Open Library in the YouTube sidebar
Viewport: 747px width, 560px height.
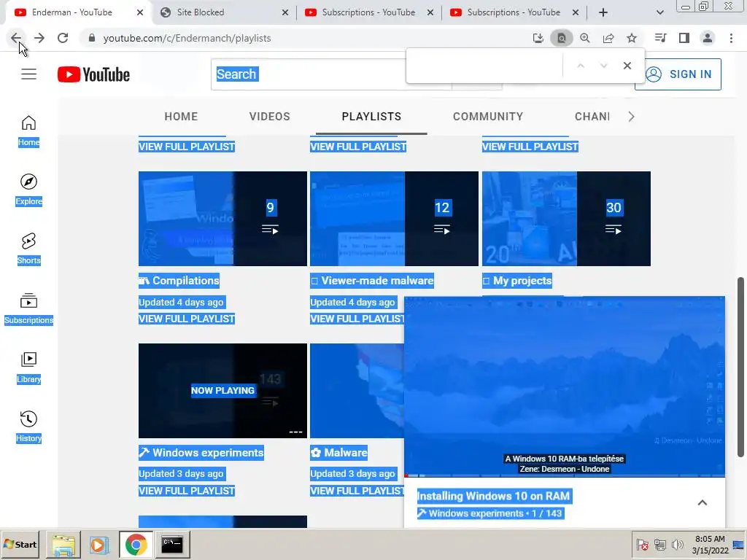click(x=28, y=367)
